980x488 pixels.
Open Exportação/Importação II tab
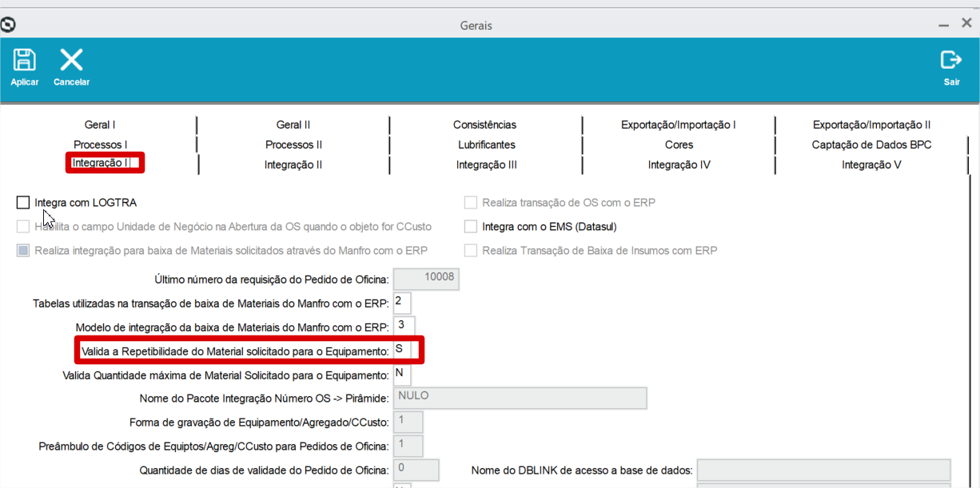point(872,125)
